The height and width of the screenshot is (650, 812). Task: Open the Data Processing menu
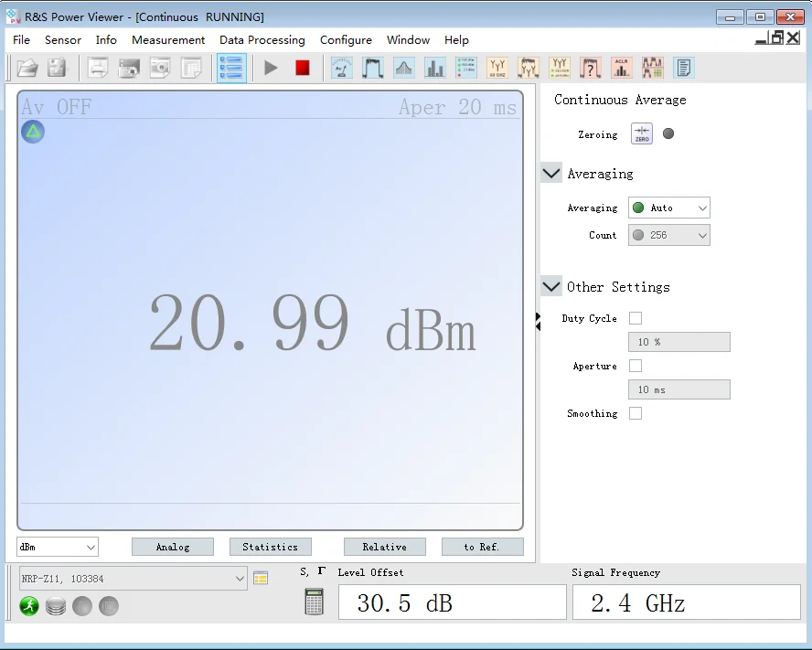tap(262, 40)
